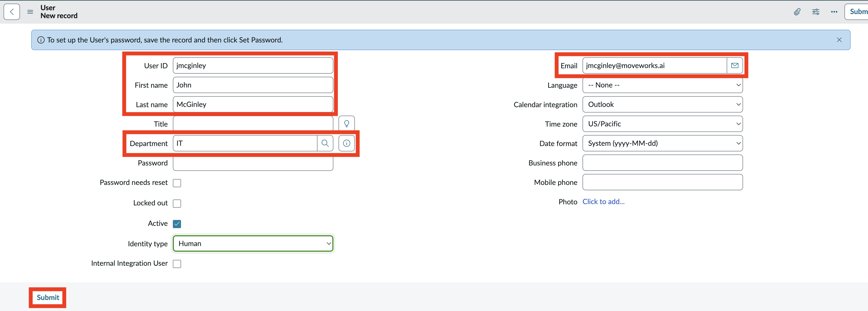Enable the Internal Integration User checkbox

pos(177,263)
